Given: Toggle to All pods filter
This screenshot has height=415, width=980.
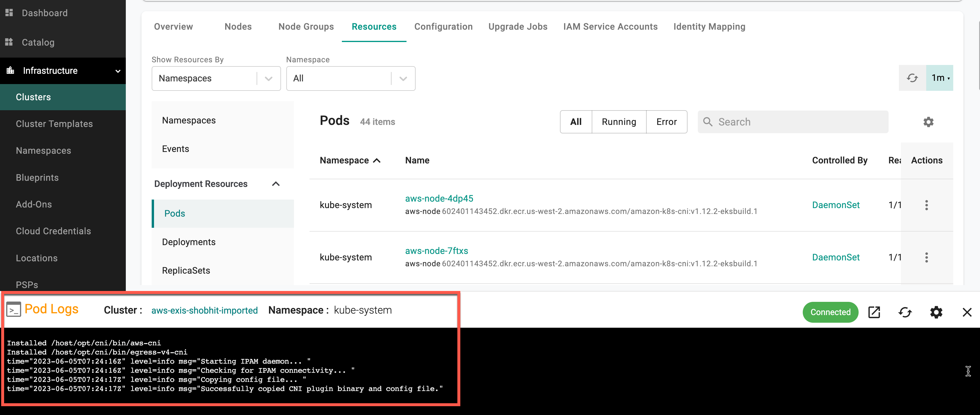Looking at the screenshot, I should pos(576,121).
